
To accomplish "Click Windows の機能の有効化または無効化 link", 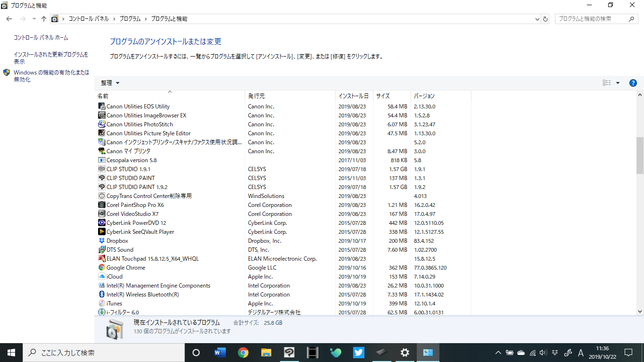I will (51, 76).
